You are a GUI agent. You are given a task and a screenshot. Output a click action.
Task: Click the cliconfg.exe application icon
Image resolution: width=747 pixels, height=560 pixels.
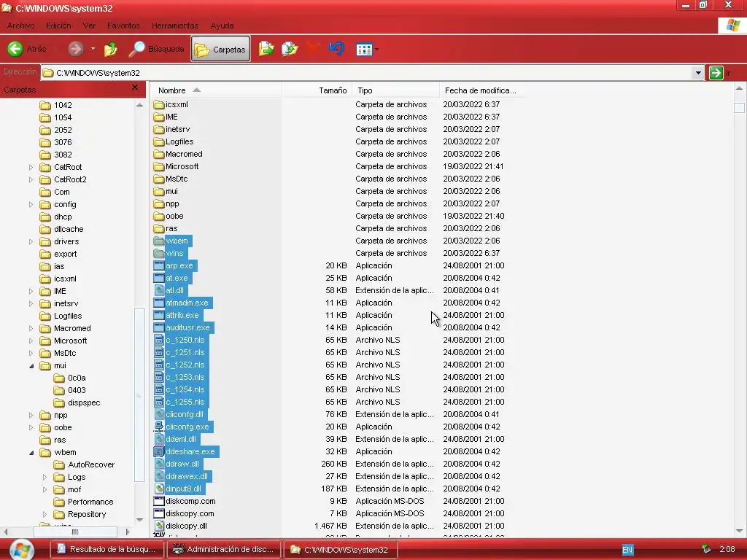159,427
